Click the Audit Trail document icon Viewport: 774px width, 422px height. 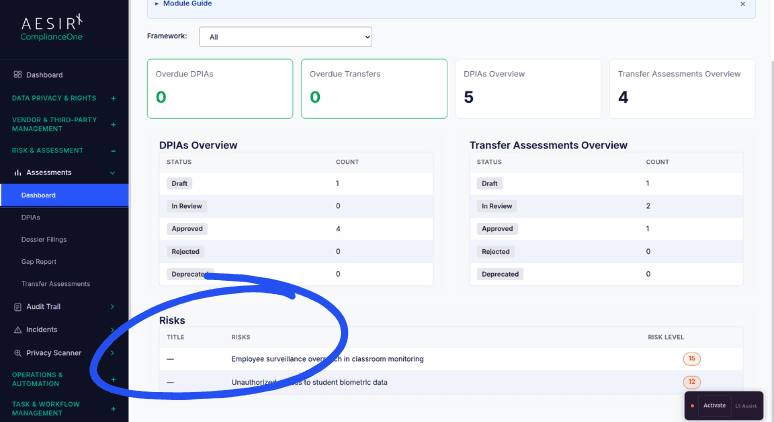pos(18,307)
